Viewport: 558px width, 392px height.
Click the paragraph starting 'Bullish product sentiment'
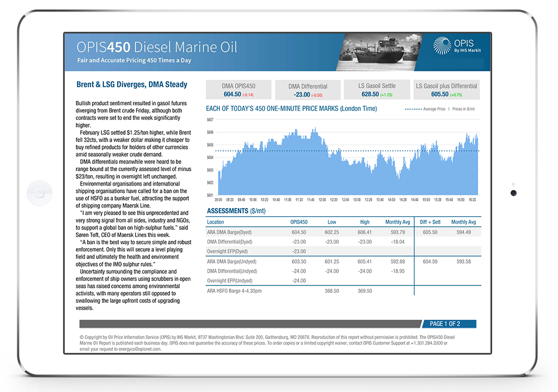tap(131, 114)
